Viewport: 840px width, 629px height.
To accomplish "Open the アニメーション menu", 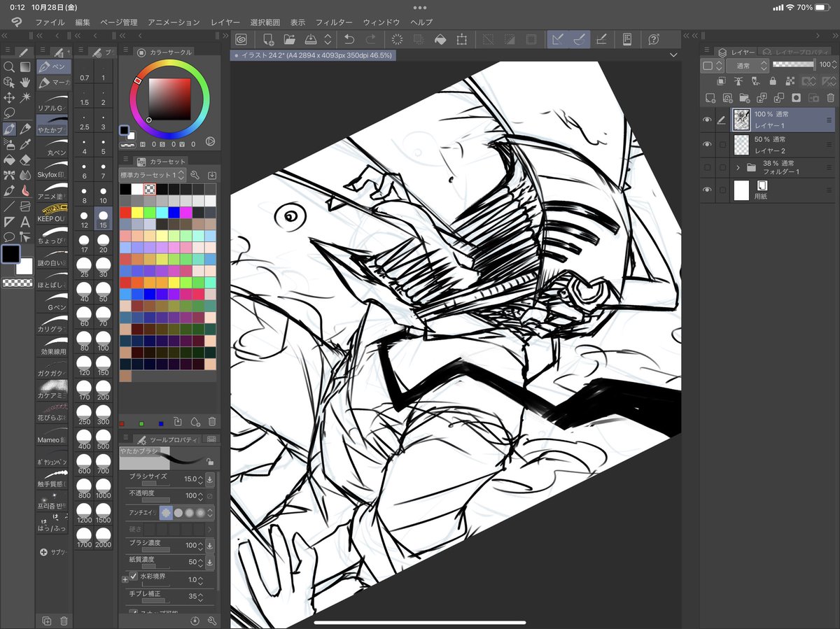I will (x=174, y=22).
